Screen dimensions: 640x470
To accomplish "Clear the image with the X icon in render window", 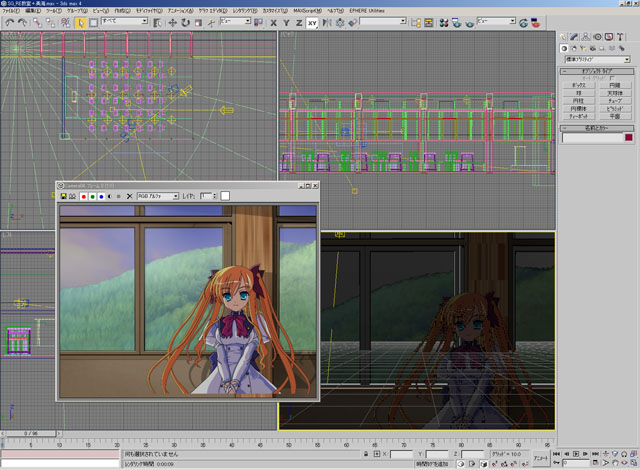I will point(129,197).
